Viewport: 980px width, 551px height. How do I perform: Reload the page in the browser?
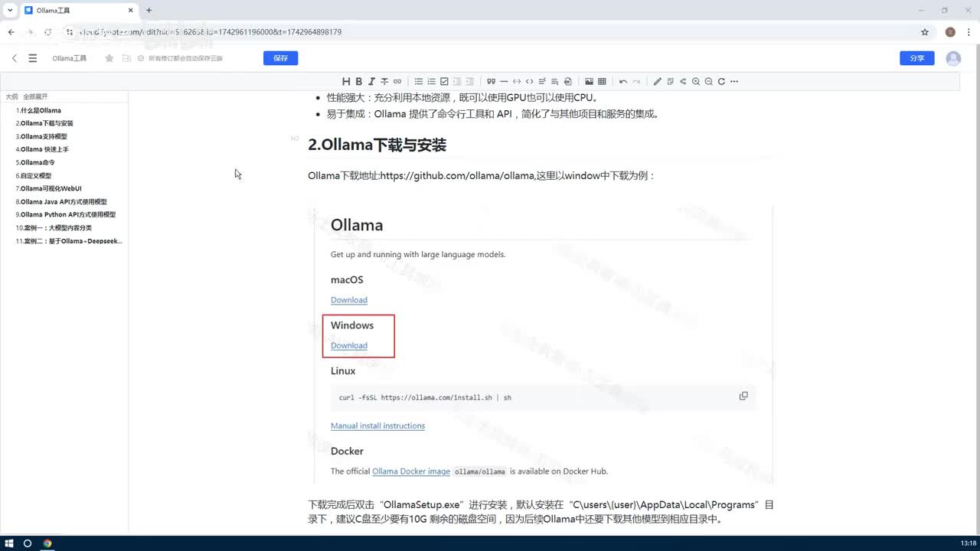[47, 32]
